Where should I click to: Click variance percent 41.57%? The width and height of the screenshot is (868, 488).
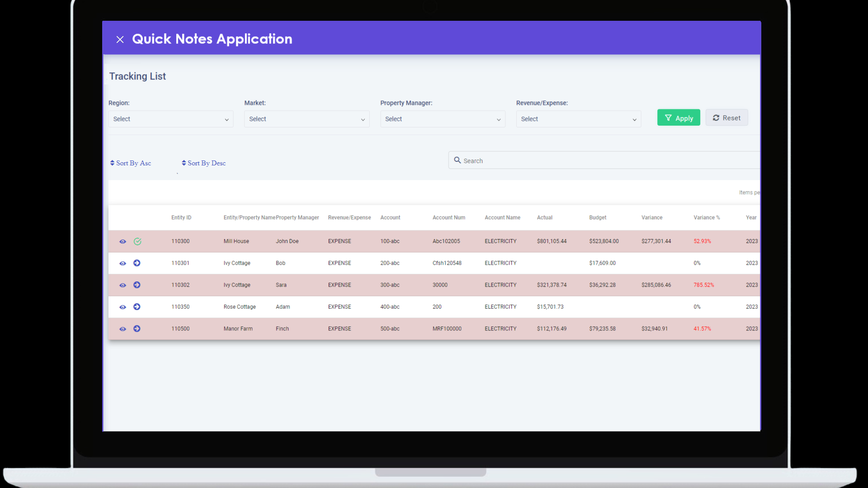702,328
